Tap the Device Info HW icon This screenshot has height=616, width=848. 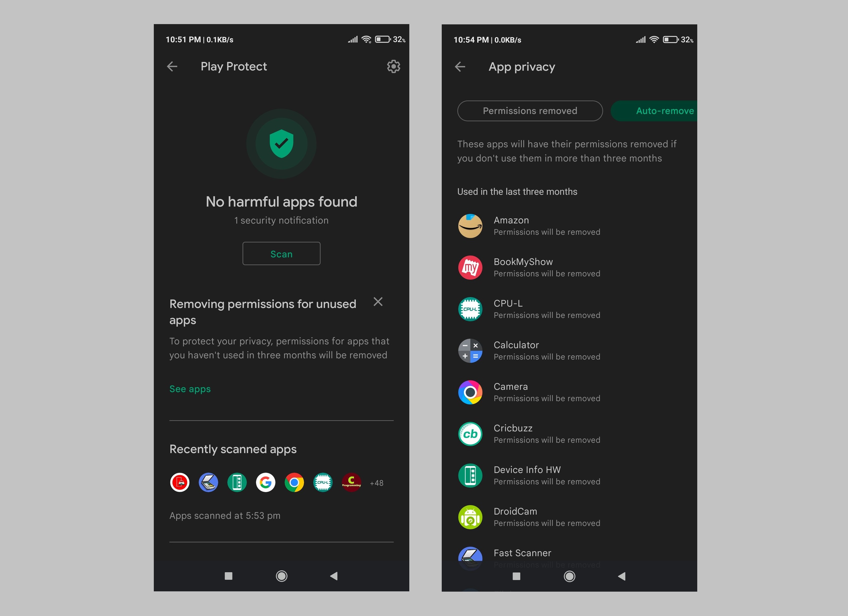(470, 476)
